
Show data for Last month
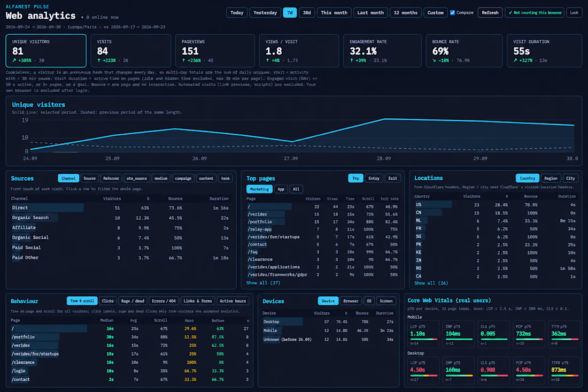pos(370,13)
